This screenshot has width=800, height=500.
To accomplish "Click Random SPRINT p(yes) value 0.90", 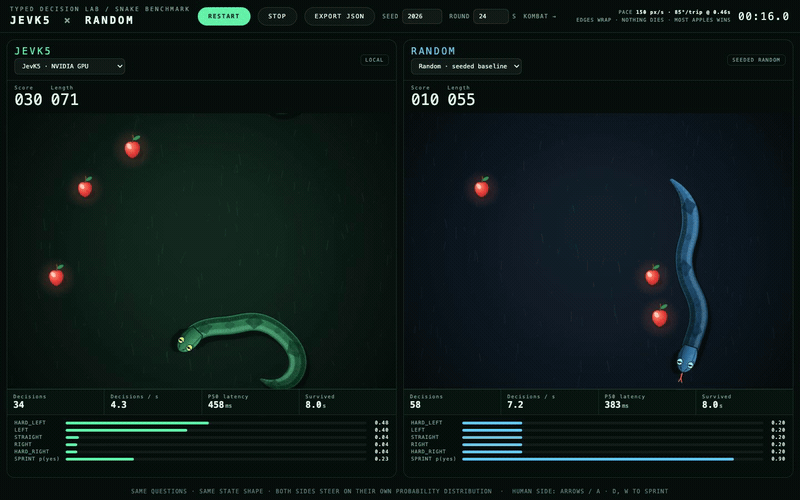I will click(778, 459).
